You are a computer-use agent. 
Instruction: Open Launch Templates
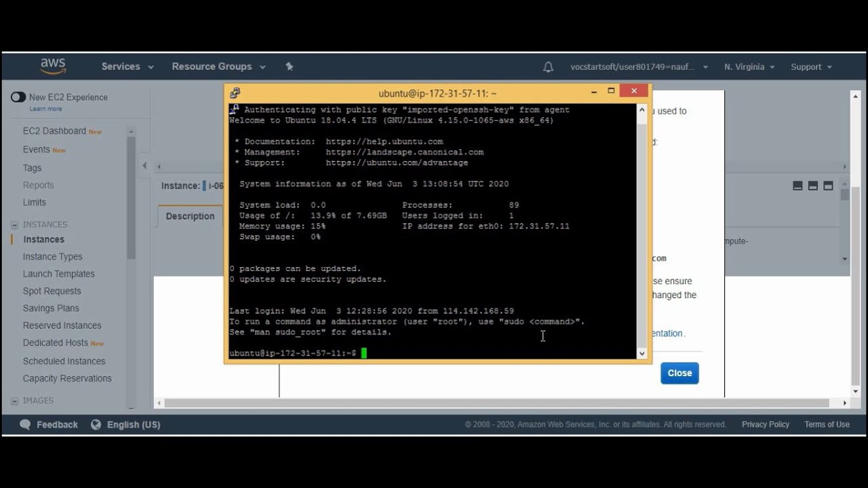pyautogui.click(x=58, y=274)
